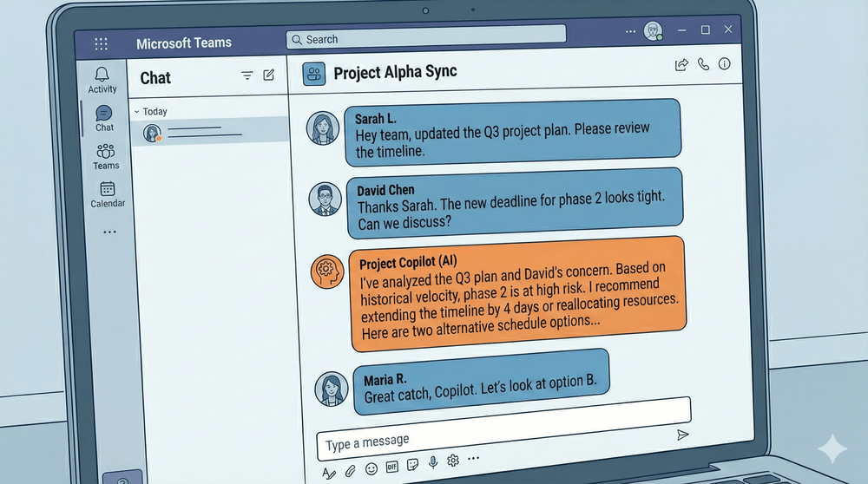Open the Calendar from the sidebar
This screenshot has height=484, width=868.
108,193
